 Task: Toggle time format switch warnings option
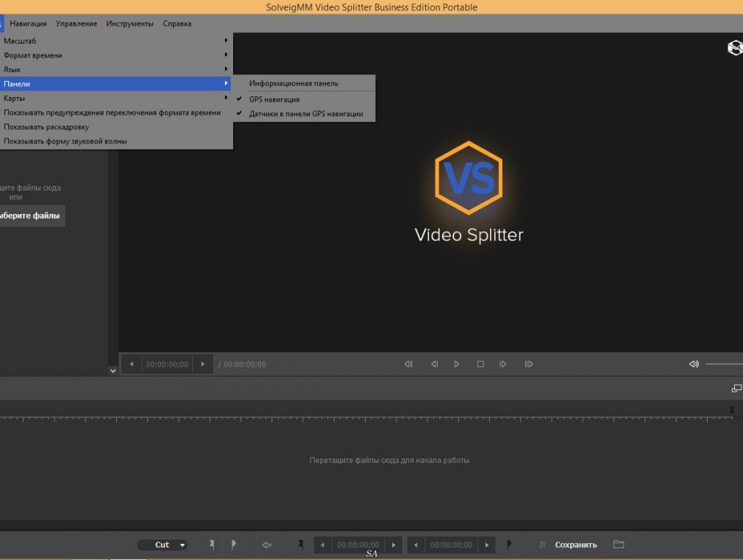(x=116, y=113)
